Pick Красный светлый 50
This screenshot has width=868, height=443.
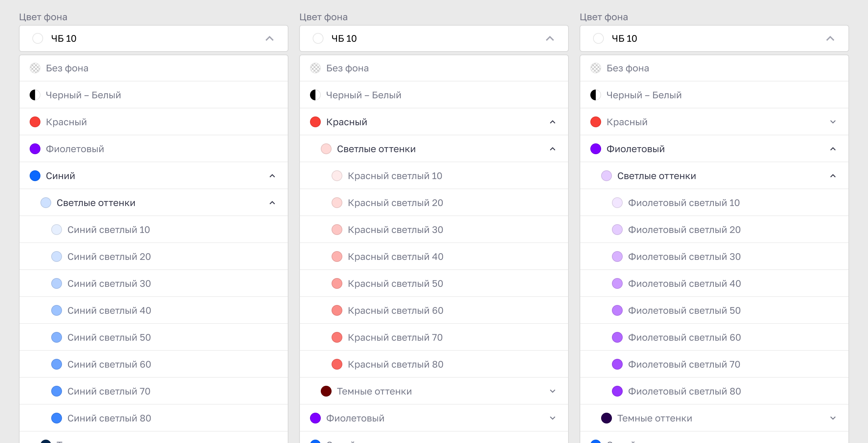pyautogui.click(x=434, y=283)
